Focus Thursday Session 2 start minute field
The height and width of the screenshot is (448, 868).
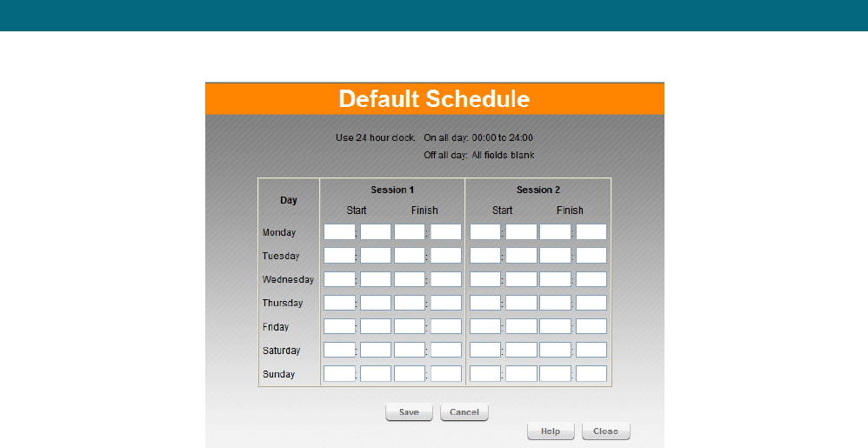coord(522,303)
